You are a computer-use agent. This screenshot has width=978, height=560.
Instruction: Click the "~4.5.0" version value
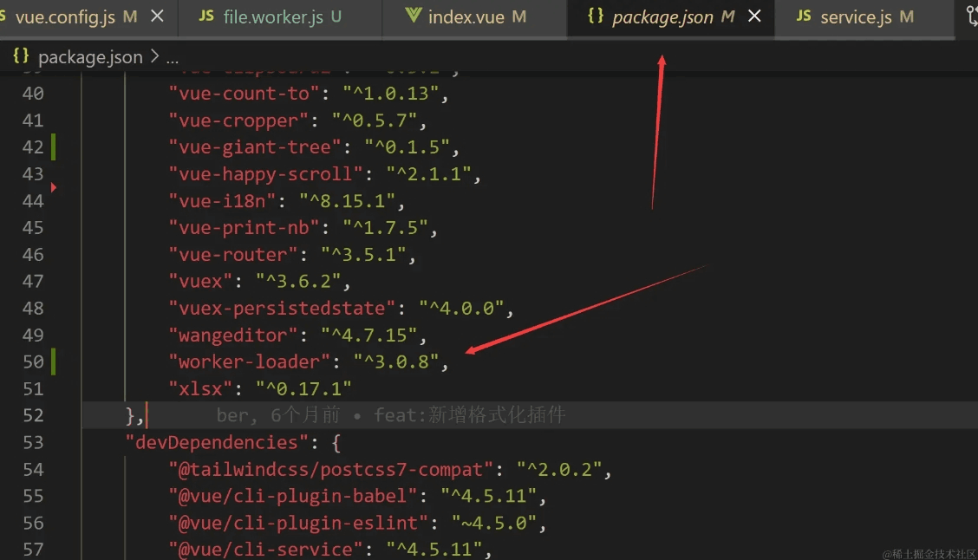494,523
